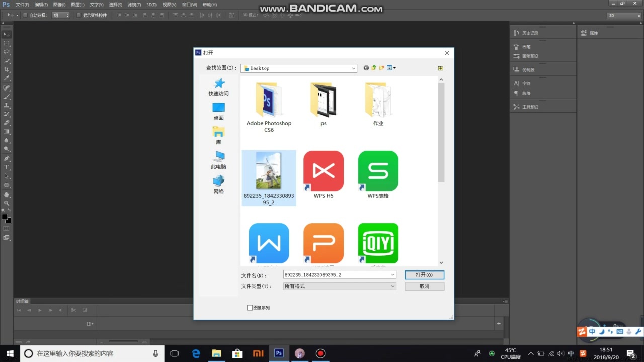Expand the 查找范围 Desktop location dropdown

pyautogui.click(x=354, y=68)
